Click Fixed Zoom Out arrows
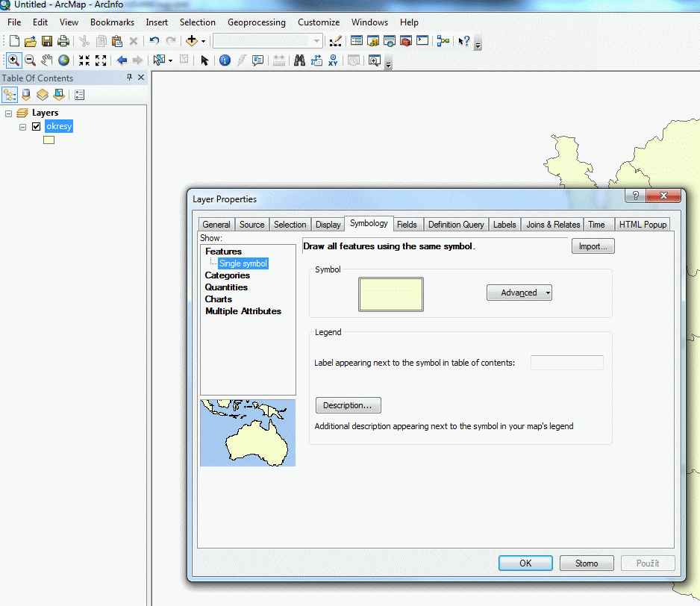Screen dimensions: 700x606 click(x=101, y=60)
